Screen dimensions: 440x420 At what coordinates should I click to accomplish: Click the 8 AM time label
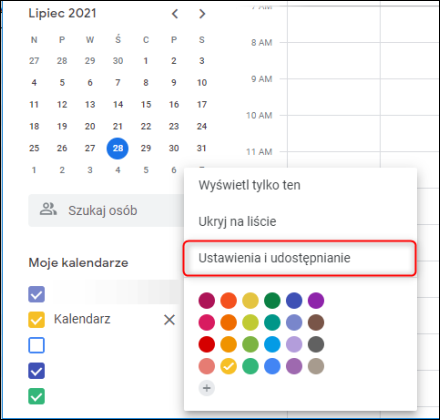[x=262, y=43]
